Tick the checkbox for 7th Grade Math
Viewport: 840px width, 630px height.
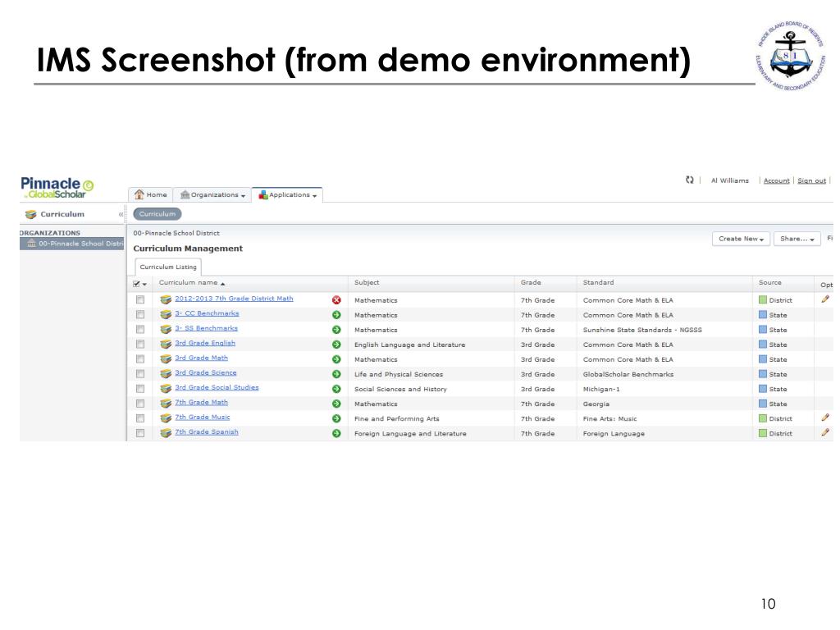tap(140, 404)
